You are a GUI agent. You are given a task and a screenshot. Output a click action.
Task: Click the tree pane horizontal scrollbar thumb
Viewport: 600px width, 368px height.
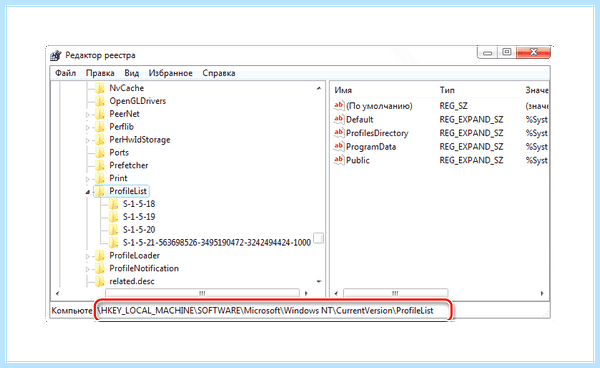[202, 293]
